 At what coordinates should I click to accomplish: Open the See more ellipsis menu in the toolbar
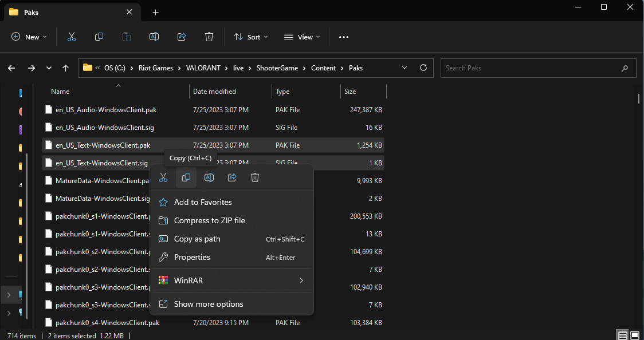tap(344, 37)
